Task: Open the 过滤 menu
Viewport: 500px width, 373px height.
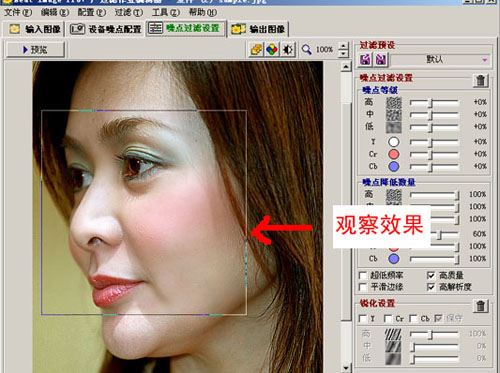Action: (129, 13)
